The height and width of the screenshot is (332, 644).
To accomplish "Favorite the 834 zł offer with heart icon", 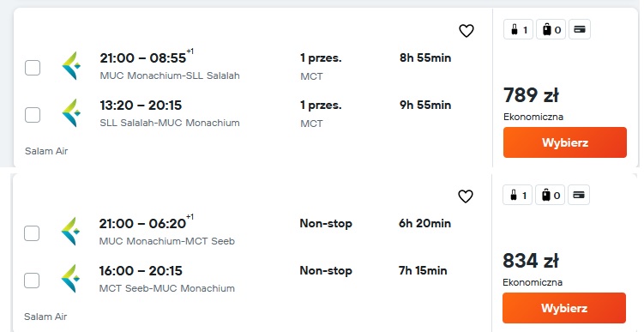I will pyautogui.click(x=466, y=196).
